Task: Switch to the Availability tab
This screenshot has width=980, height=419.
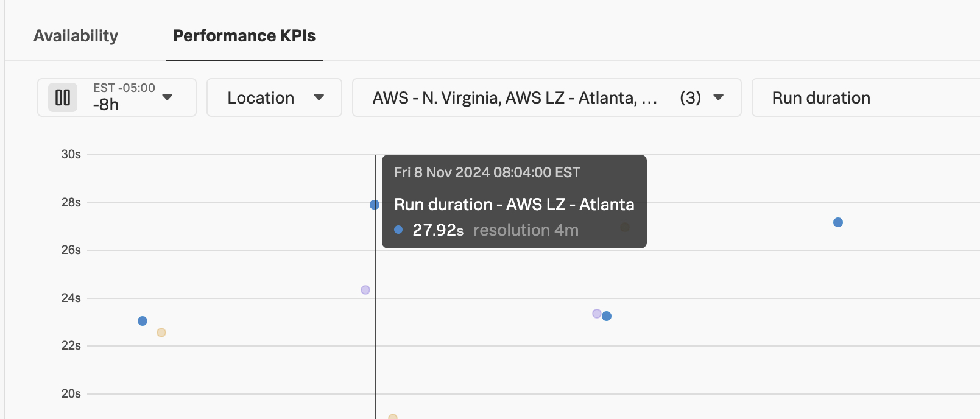Action: pyautogui.click(x=76, y=36)
